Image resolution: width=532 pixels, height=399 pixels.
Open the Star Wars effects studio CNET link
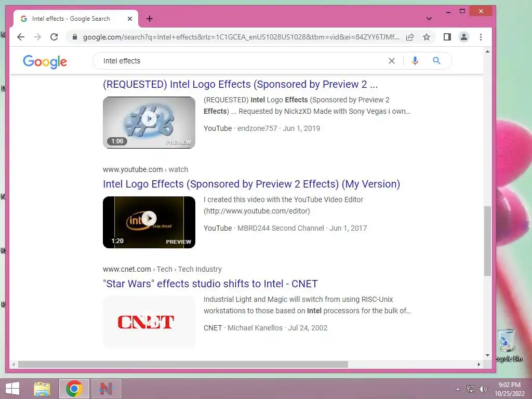[210, 284]
